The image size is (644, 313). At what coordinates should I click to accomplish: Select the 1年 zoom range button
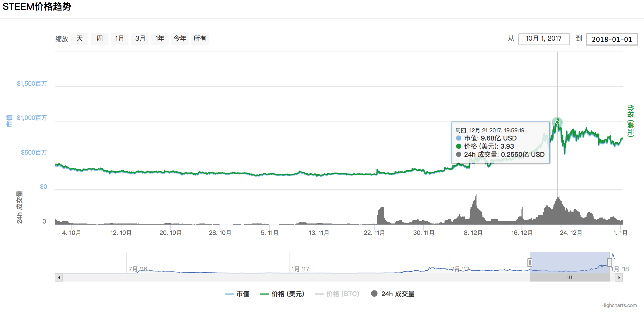point(160,39)
